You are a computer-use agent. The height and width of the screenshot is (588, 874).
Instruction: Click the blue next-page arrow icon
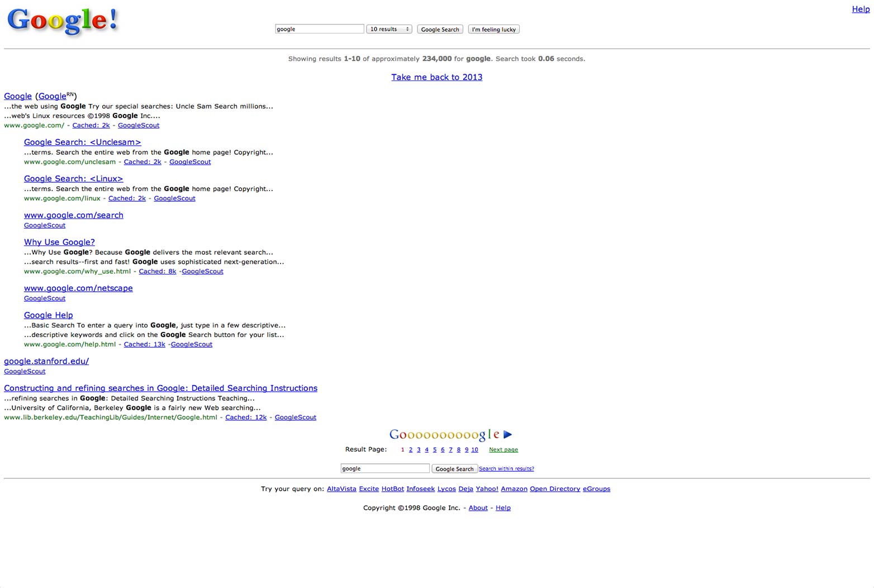pos(507,434)
